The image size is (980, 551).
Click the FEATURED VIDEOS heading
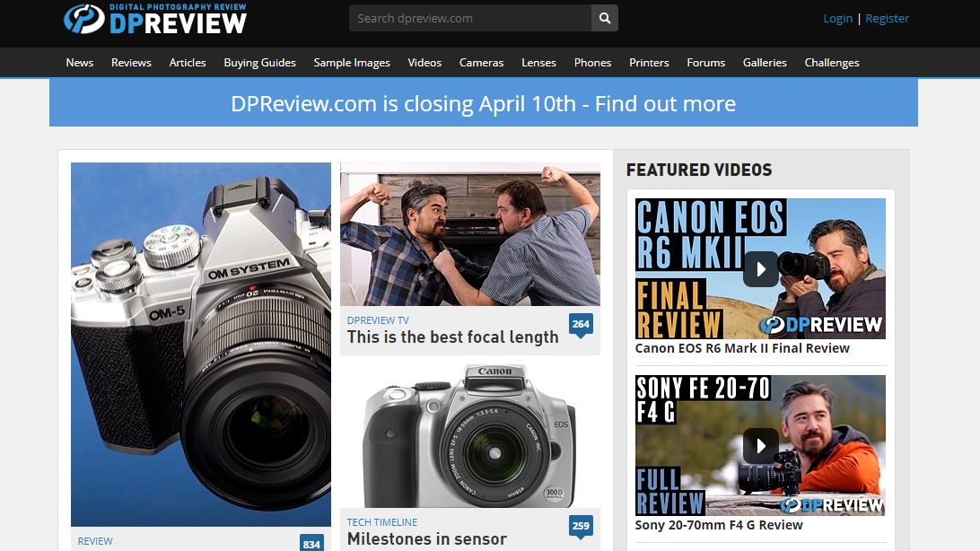[699, 170]
